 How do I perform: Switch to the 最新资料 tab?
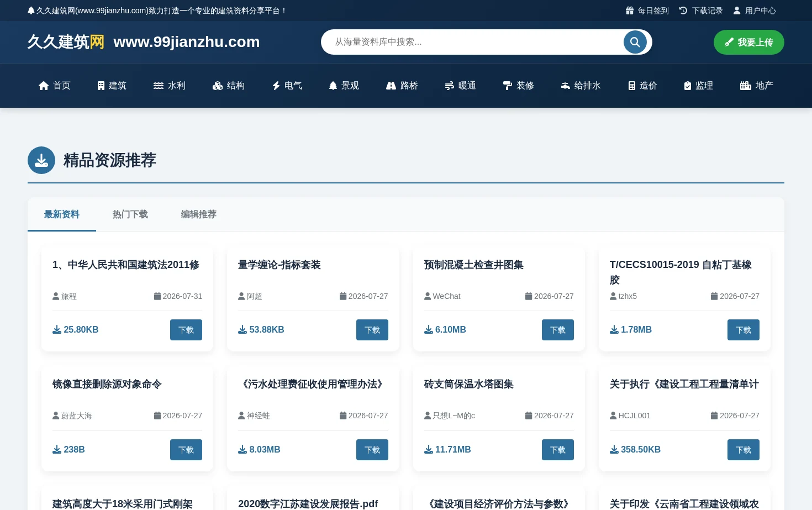point(62,214)
